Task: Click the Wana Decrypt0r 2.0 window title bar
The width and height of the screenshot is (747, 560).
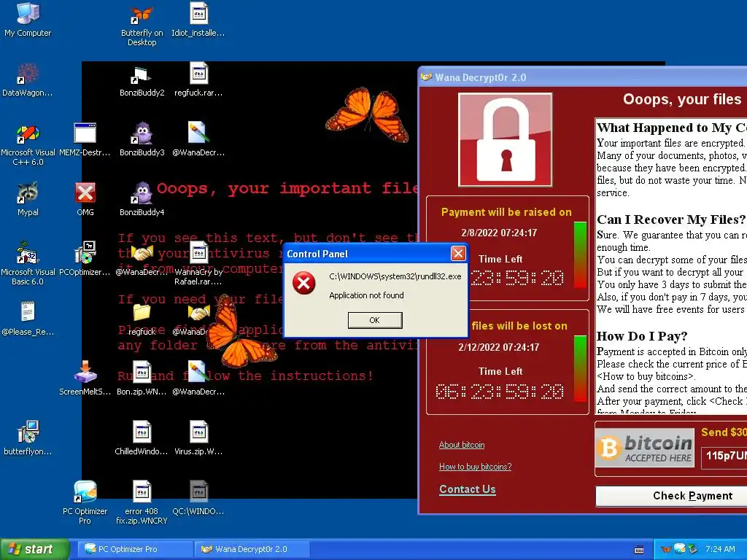Action: [583, 77]
